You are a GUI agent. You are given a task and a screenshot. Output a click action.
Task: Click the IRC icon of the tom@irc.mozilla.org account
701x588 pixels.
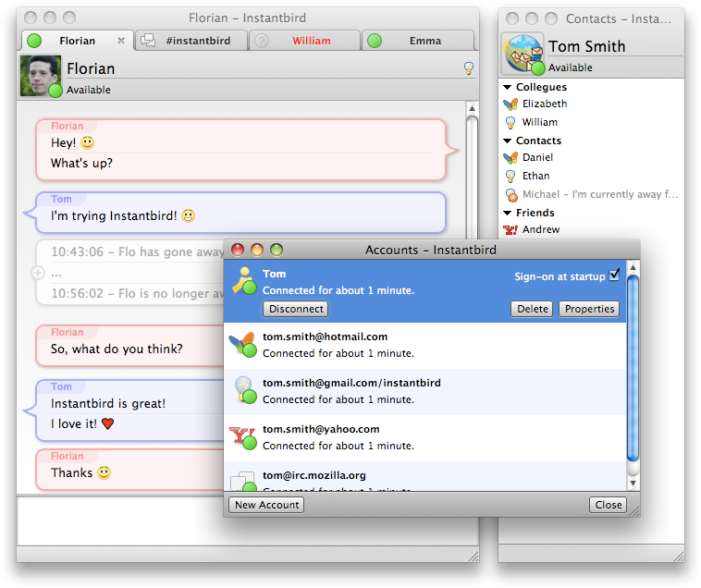point(243,482)
